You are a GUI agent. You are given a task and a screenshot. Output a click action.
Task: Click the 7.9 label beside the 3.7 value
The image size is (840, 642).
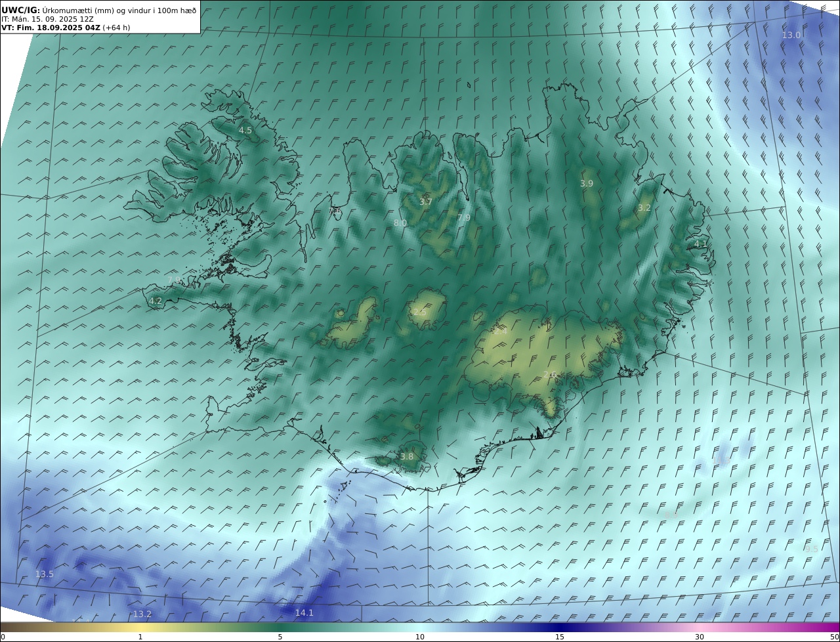click(x=464, y=218)
